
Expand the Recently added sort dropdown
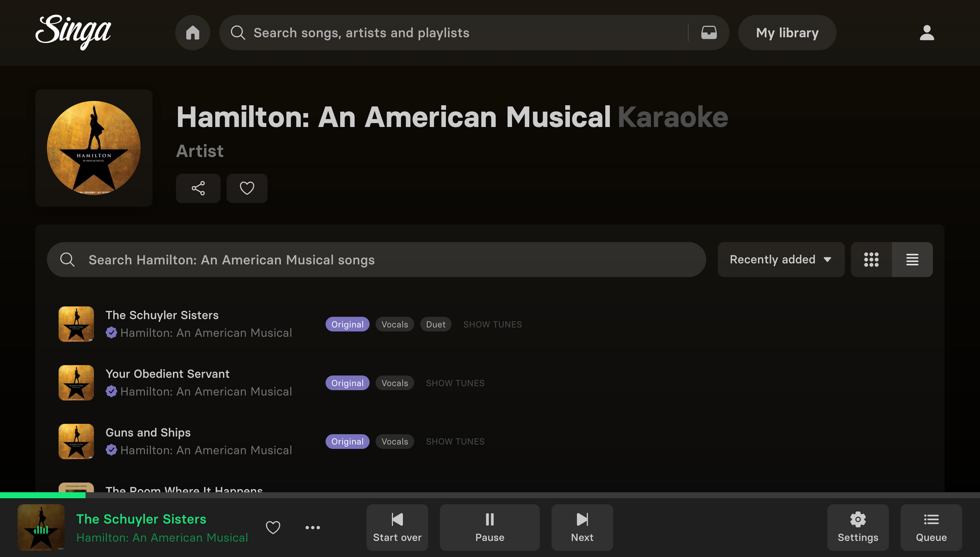(781, 259)
